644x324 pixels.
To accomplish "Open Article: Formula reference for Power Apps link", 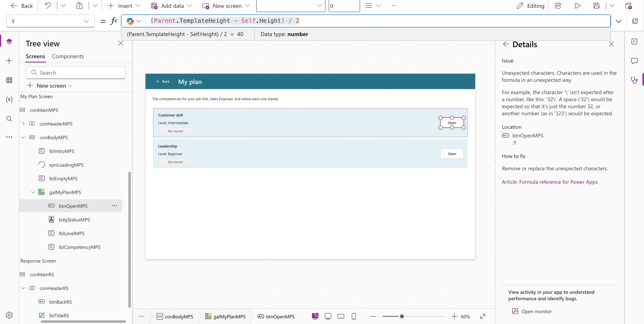I will [549, 182].
